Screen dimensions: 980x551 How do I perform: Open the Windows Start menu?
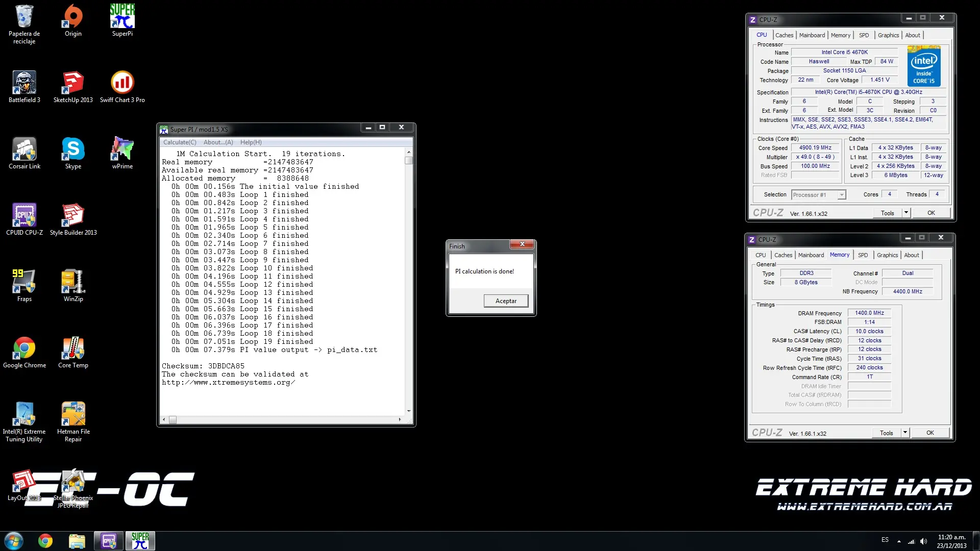pos(14,541)
